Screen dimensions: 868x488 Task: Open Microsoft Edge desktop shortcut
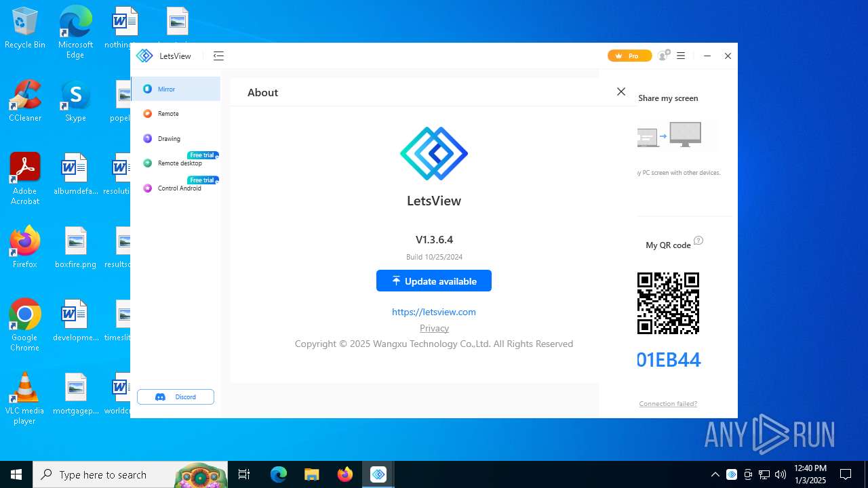pos(75,33)
